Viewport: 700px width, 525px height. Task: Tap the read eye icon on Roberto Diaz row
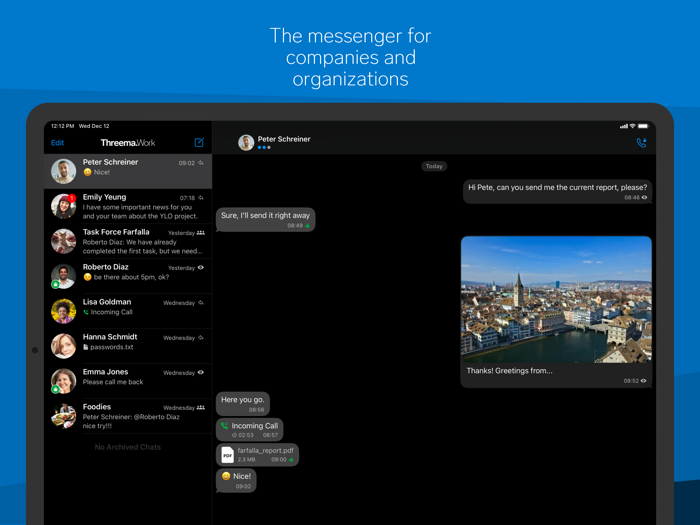pos(201,267)
